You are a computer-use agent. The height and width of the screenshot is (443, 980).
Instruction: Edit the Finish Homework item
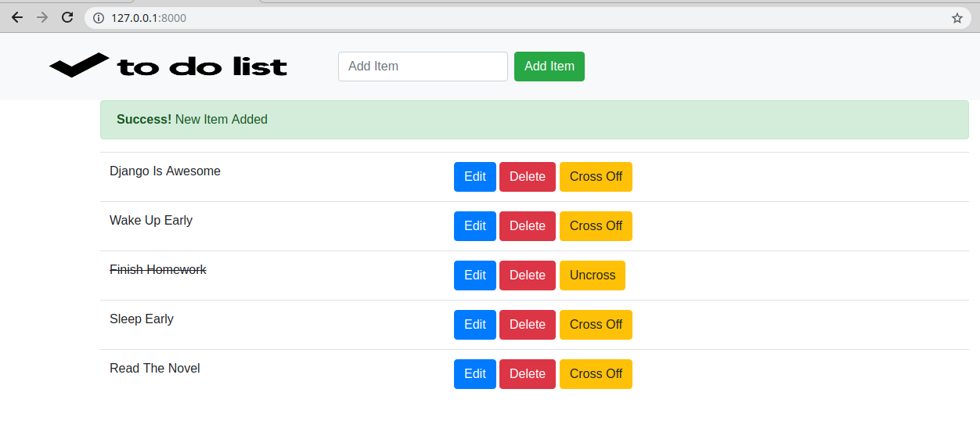point(474,276)
